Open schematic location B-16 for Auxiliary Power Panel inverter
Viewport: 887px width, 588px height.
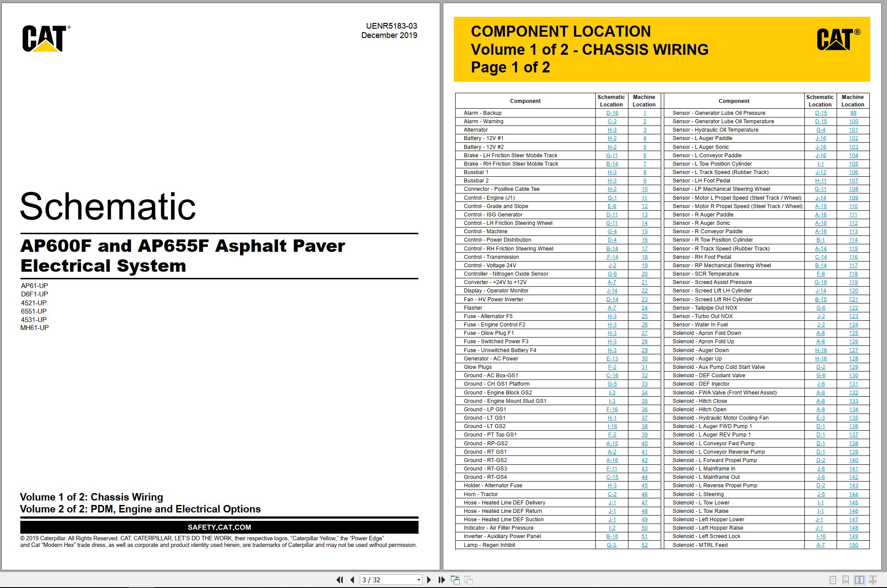point(612,536)
